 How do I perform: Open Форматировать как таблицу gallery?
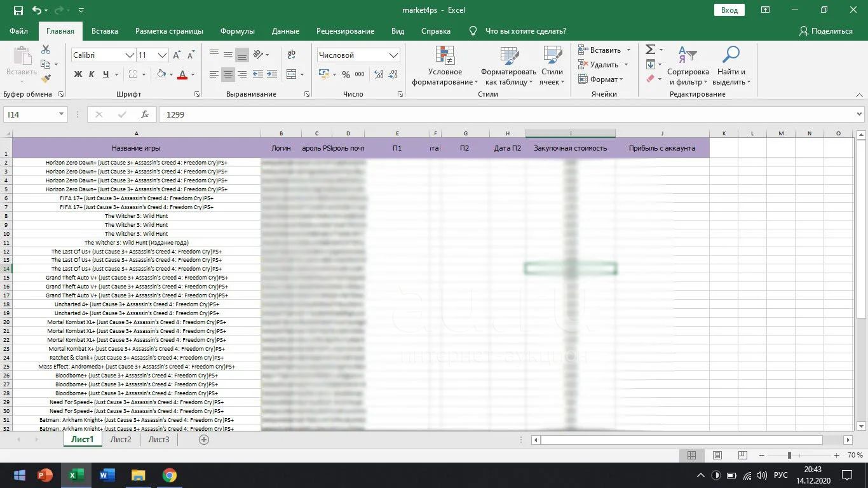tap(509, 66)
